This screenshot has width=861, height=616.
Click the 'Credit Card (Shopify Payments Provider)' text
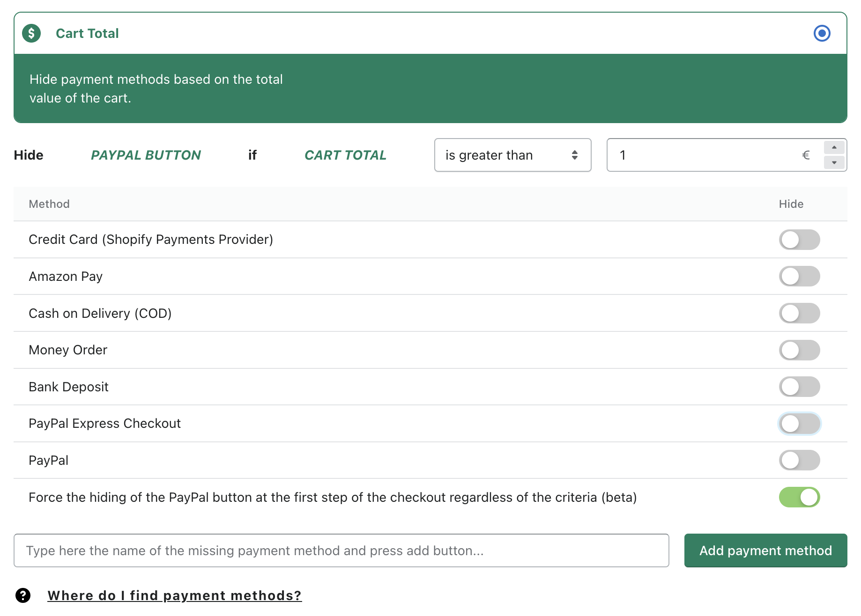pos(151,240)
